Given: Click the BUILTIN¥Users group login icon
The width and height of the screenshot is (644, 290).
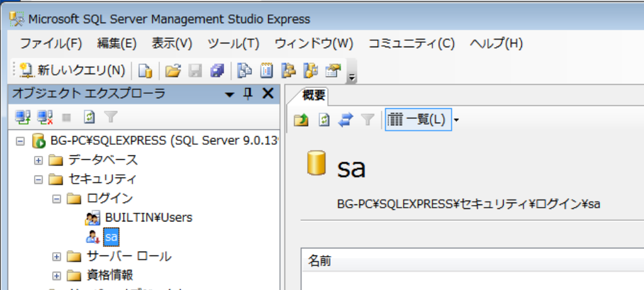Looking at the screenshot, I should pos(93,218).
